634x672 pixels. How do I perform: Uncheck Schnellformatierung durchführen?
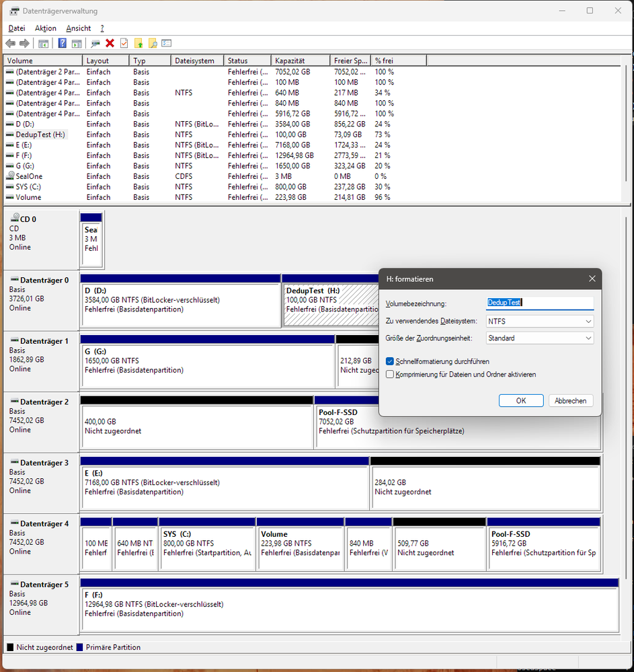(390, 361)
